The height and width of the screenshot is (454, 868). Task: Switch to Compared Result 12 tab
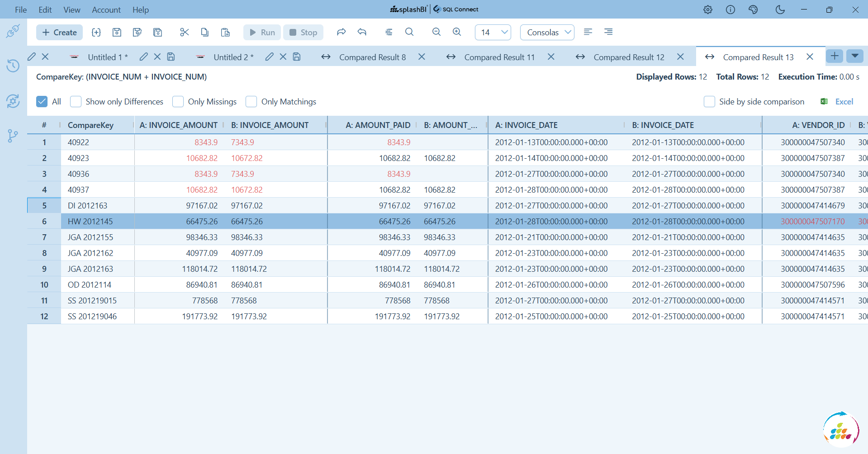point(629,57)
